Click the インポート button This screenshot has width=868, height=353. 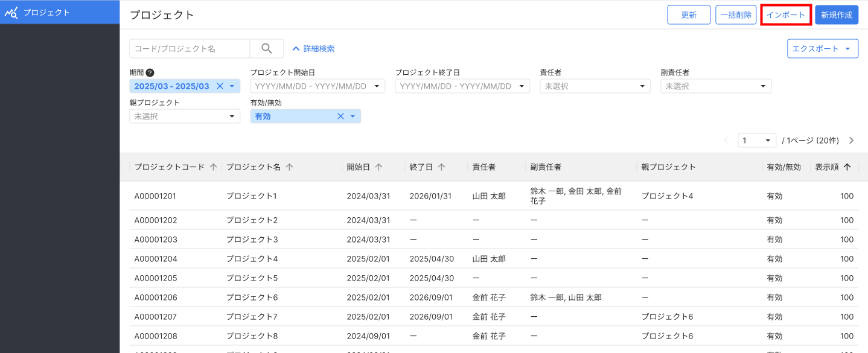[x=785, y=15]
